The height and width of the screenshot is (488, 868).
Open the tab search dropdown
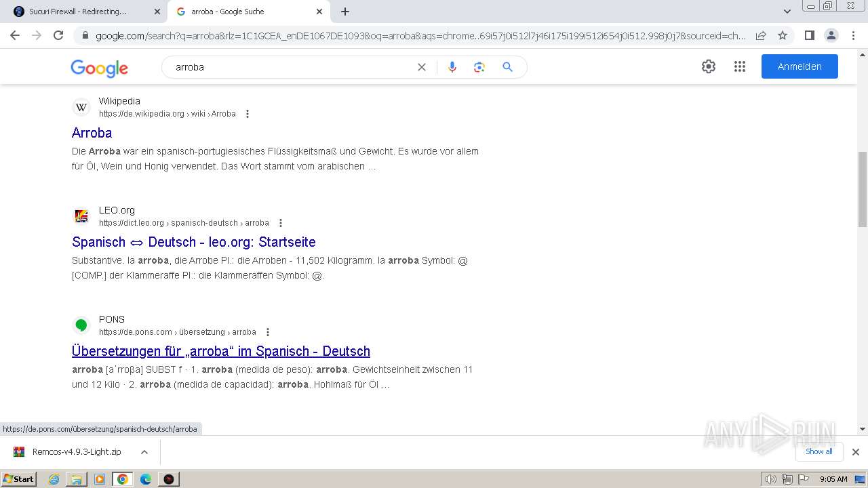click(787, 12)
